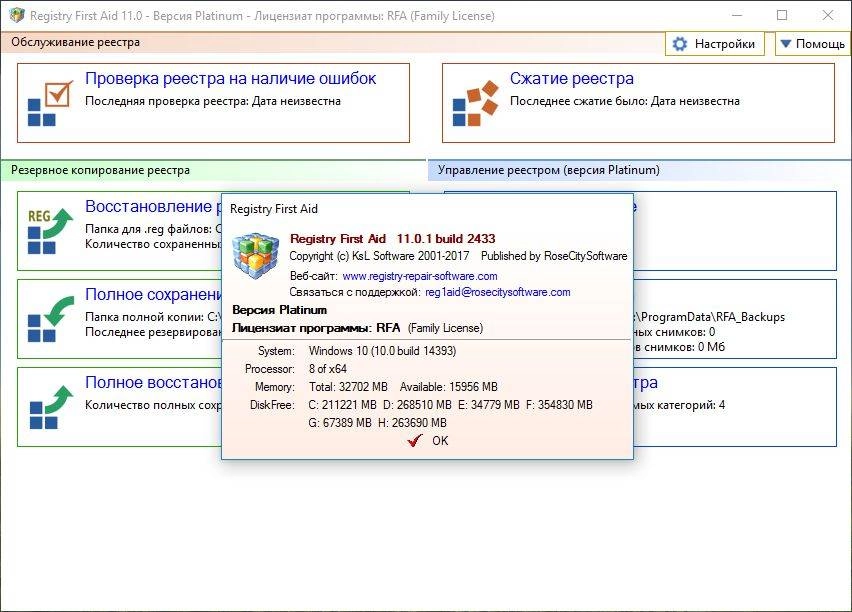Click the Published by RoseCitySoftware text

click(x=554, y=256)
